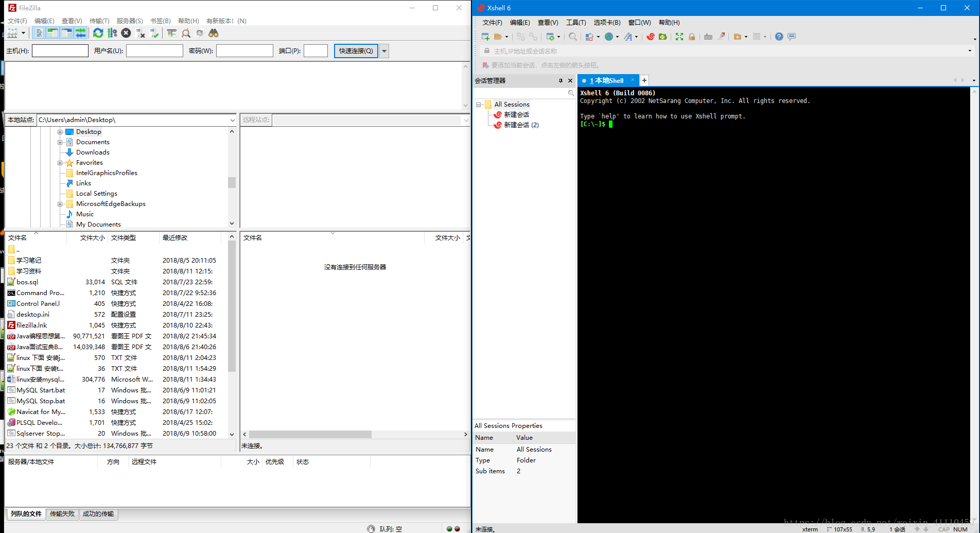Open Xshell 选项卡(B) menu

point(607,23)
